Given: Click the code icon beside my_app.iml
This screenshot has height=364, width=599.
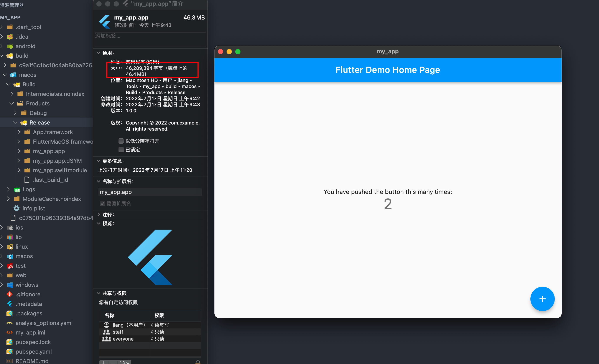Looking at the screenshot, I should (9, 332).
